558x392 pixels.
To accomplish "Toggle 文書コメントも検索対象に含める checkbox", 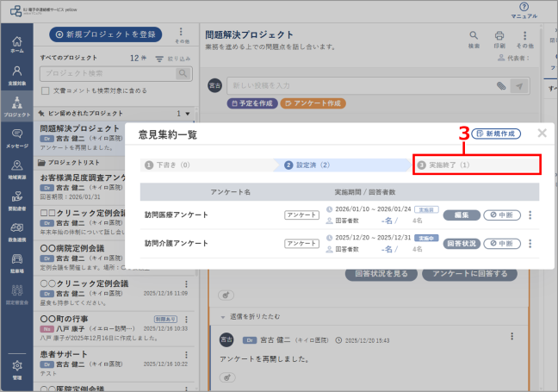I will pos(45,90).
